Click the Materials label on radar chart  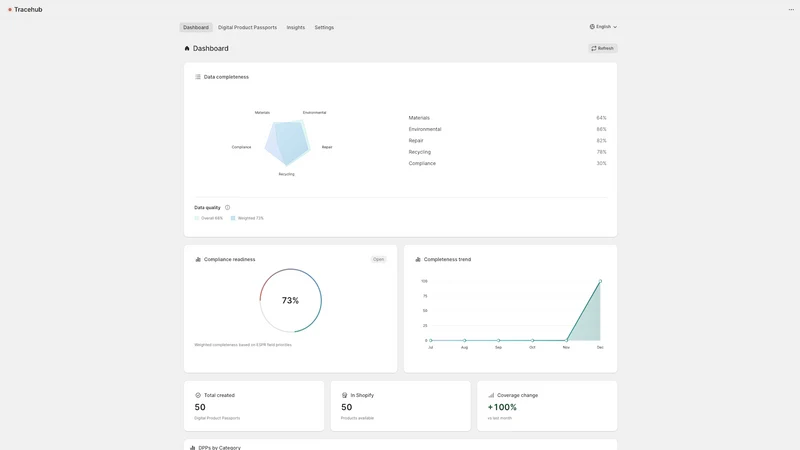(262, 113)
